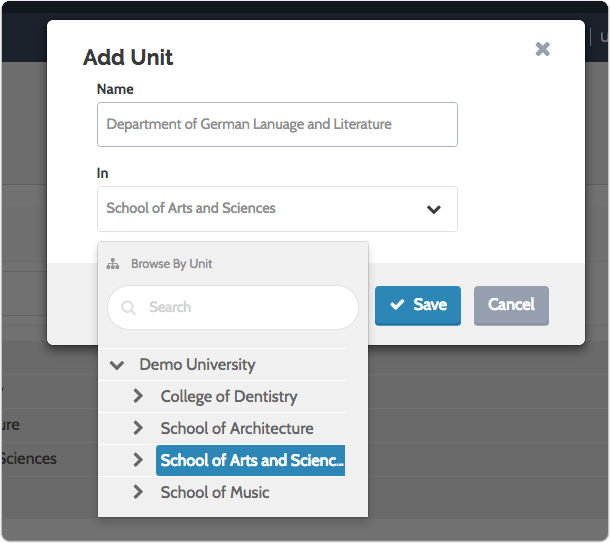Open the In unit combo box

pyautogui.click(x=260, y=209)
